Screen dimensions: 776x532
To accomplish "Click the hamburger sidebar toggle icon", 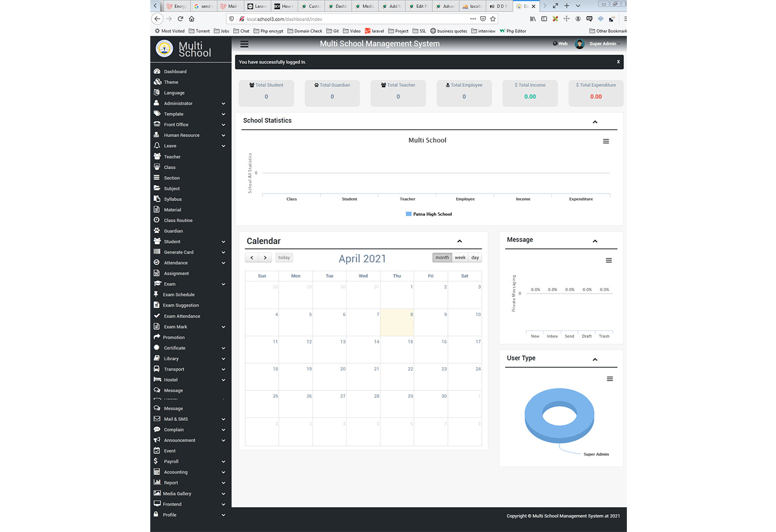I will 244,44.
